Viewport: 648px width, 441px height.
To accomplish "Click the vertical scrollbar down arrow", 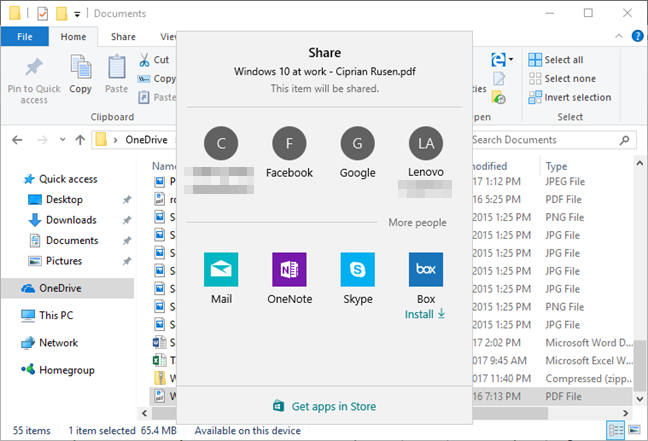I will (x=640, y=399).
